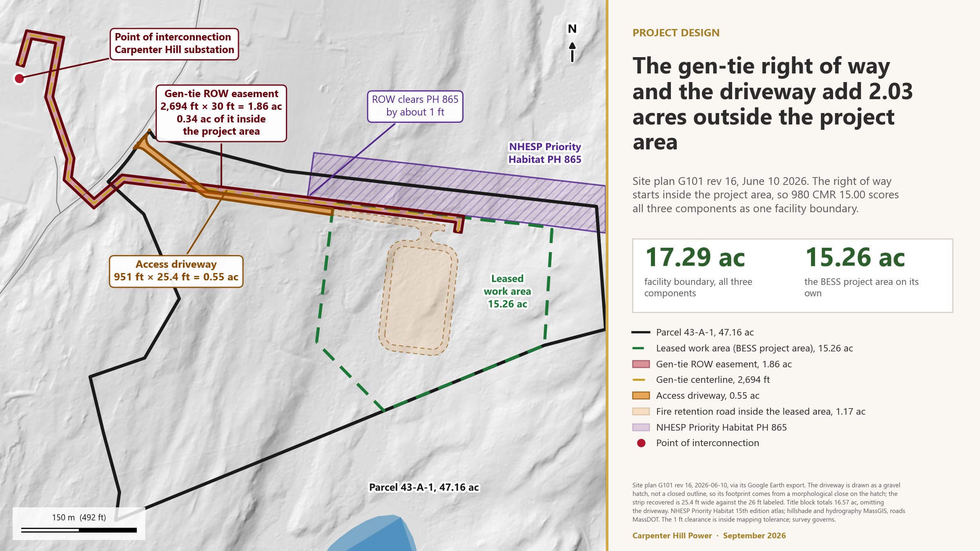Screen dimensions: 980x551
Task: Click the green dashed Leased work area legend line
Action: pos(638,348)
